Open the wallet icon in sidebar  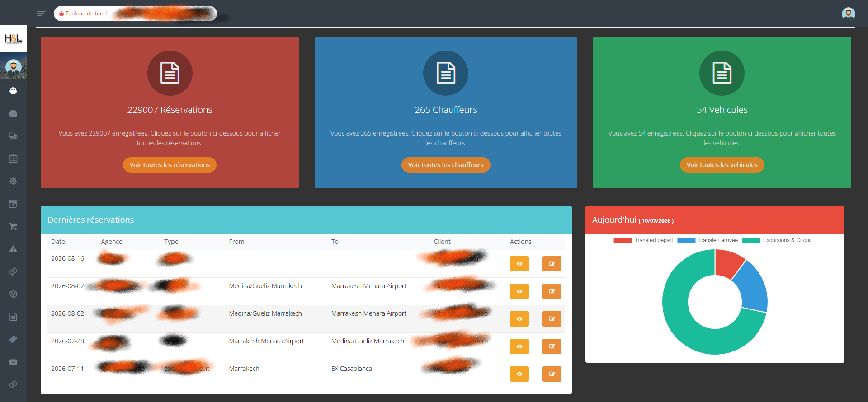pyautogui.click(x=13, y=204)
